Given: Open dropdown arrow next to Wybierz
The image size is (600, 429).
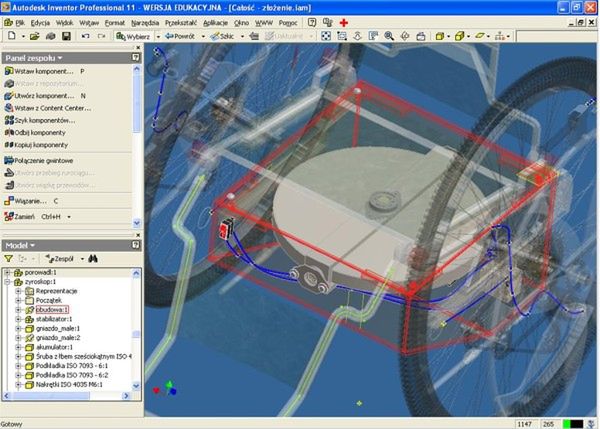Looking at the screenshot, I should pyautogui.click(x=158, y=37).
